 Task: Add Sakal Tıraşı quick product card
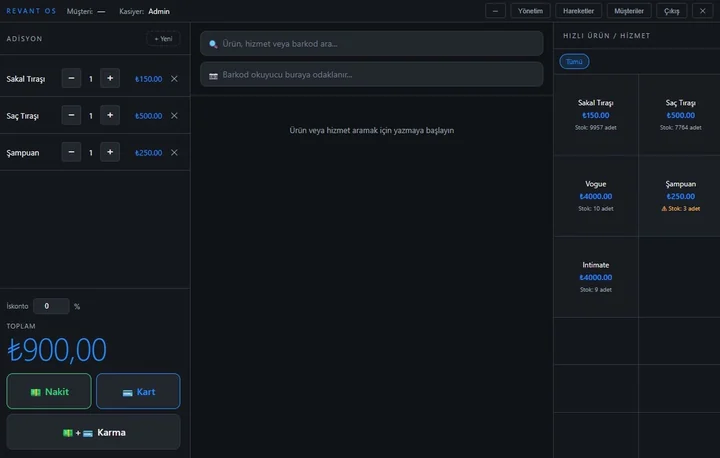(596, 115)
